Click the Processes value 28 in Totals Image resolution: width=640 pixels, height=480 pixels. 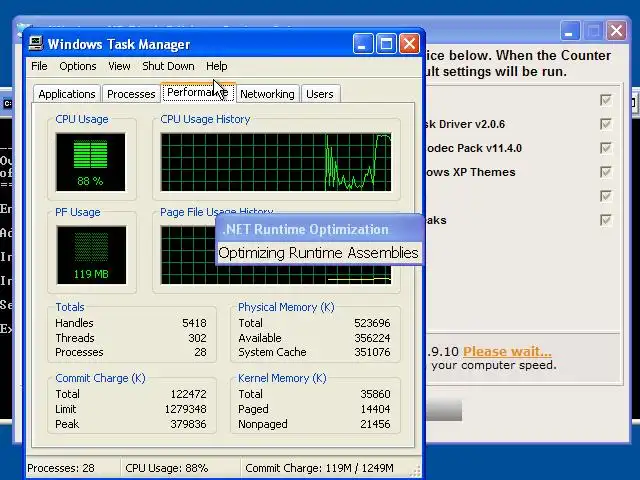[x=200, y=352]
